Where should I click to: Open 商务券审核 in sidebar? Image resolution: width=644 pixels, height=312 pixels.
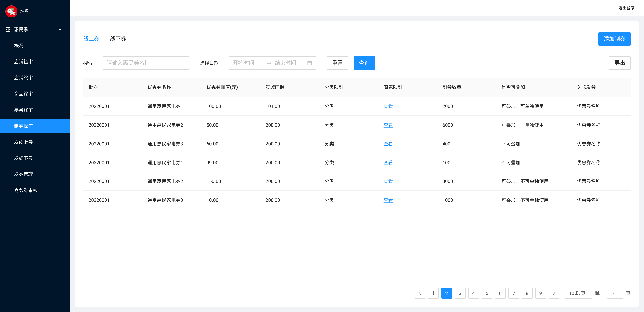[x=26, y=190]
